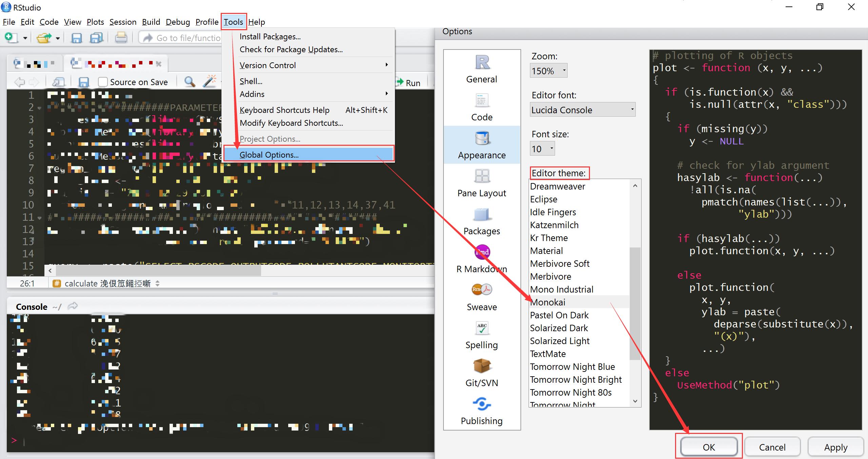Click the New File toolbar icon

[11, 38]
